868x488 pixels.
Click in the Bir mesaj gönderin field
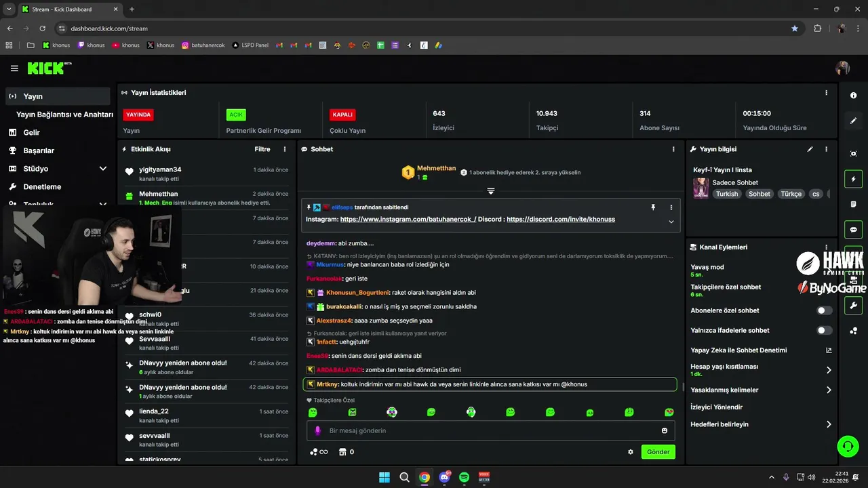[491, 430]
